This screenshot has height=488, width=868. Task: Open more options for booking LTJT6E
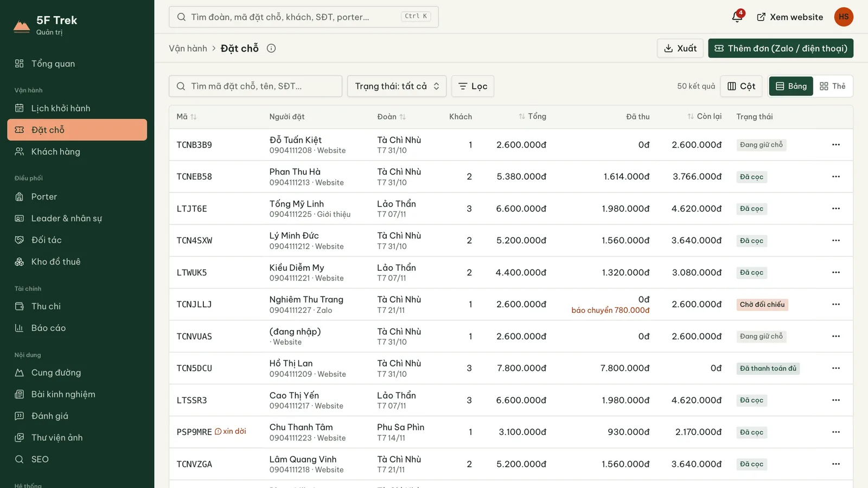(x=835, y=209)
